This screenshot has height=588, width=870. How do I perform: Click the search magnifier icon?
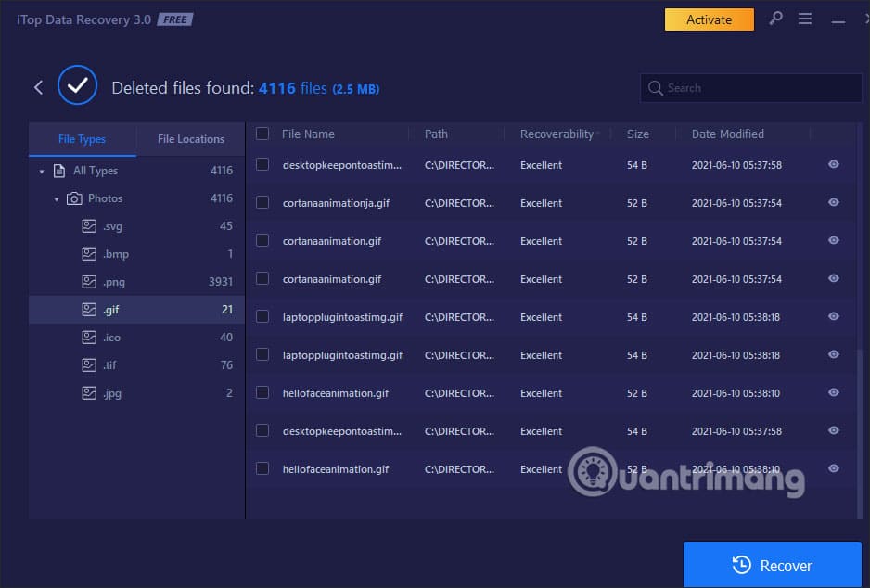click(655, 88)
